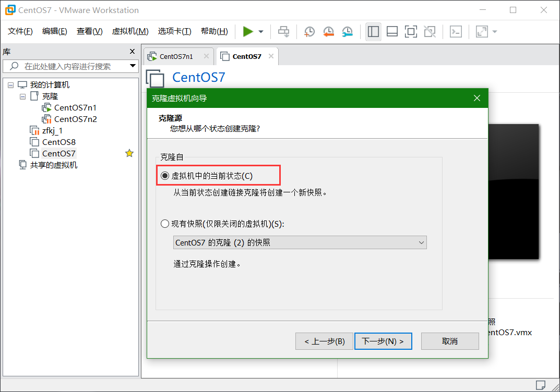Click the Unity mode toolbar icon

click(430, 31)
